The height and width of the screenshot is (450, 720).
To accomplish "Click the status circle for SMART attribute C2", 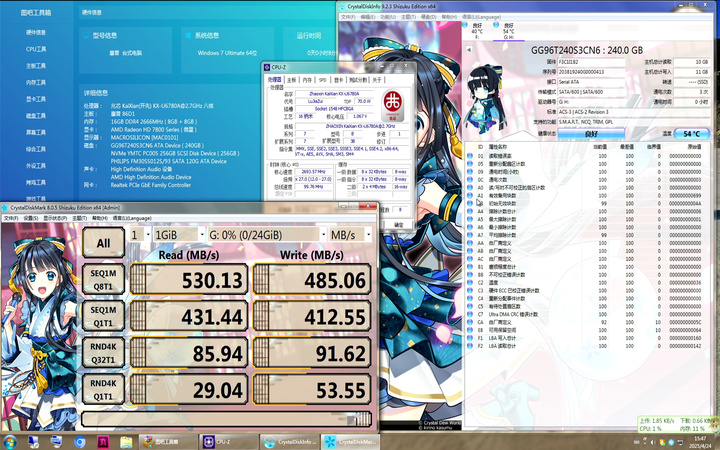I will point(470,282).
